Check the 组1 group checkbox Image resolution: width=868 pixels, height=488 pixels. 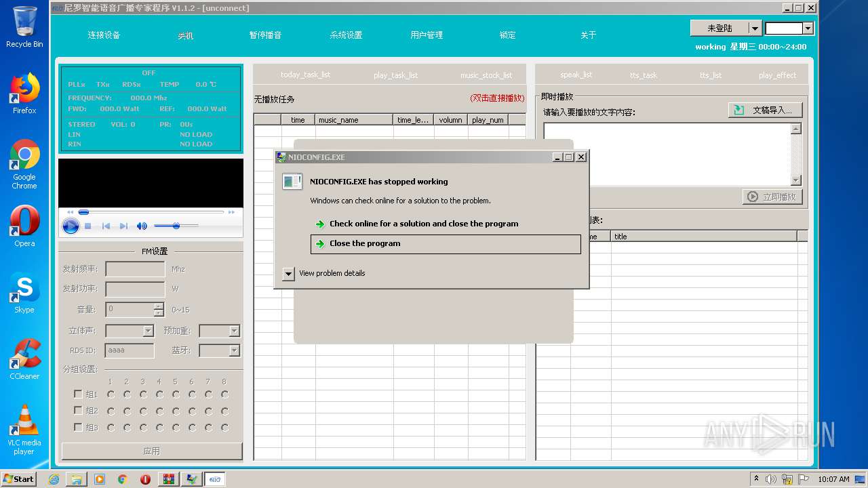[78, 394]
